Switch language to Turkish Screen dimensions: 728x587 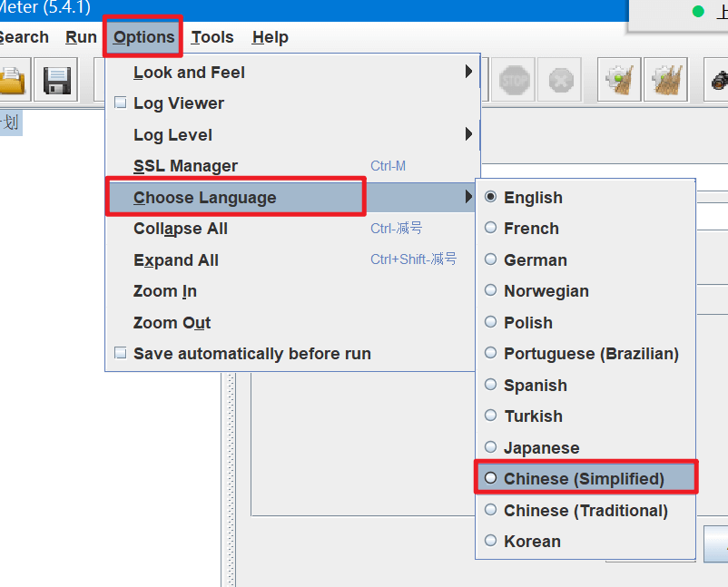click(585, 416)
